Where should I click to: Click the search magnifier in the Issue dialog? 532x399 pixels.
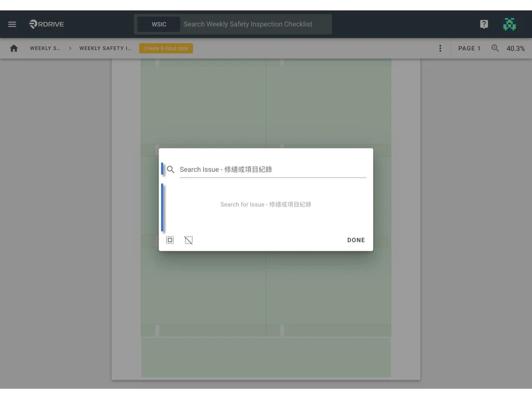[x=170, y=169]
